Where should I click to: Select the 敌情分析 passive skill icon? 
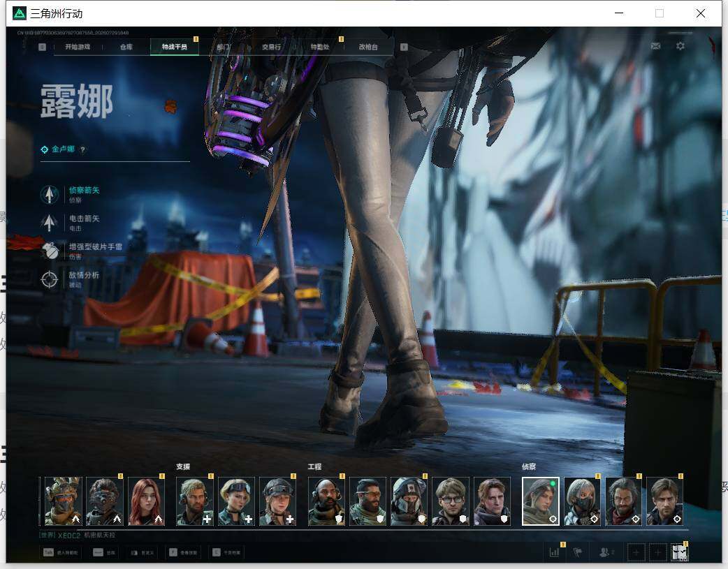49,279
